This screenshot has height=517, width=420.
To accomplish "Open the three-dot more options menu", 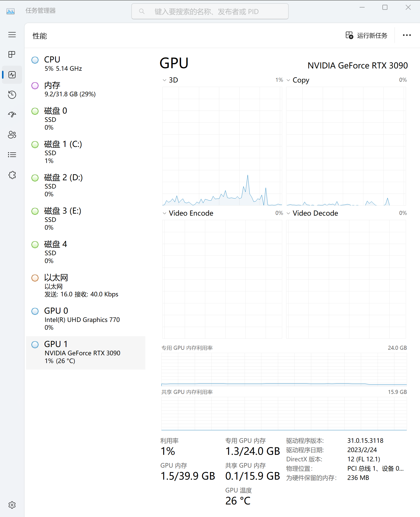I will (407, 35).
